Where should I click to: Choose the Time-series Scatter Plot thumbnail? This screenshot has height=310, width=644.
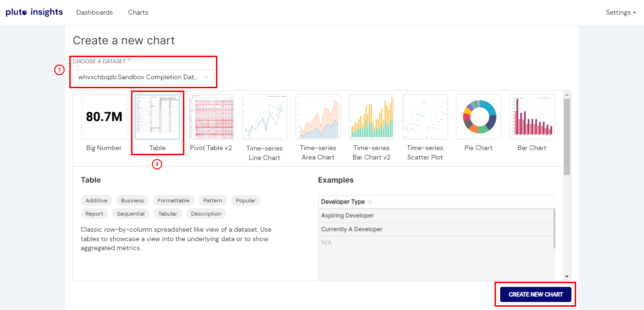(425, 117)
